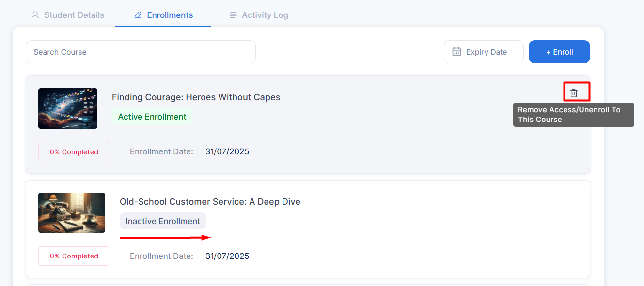
Task: Focus the Search Course input field
Action: click(x=141, y=52)
